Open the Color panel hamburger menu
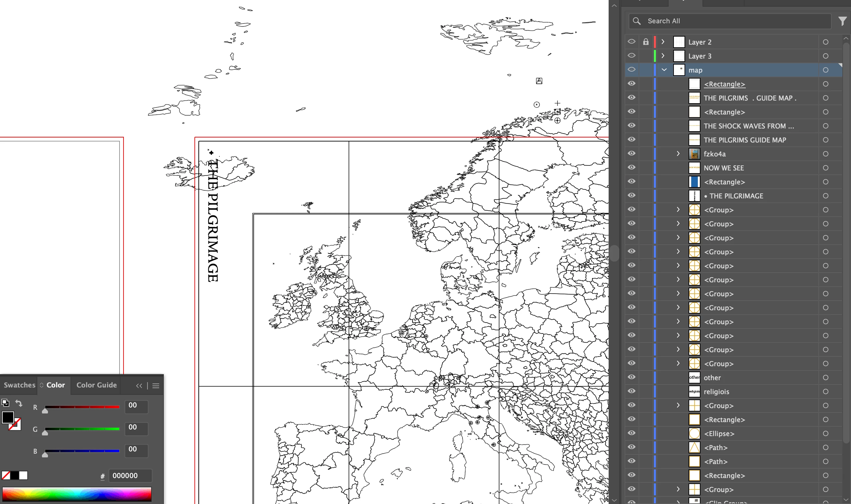The width and height of the screenshot is (851, 504). tap(156, 386)
